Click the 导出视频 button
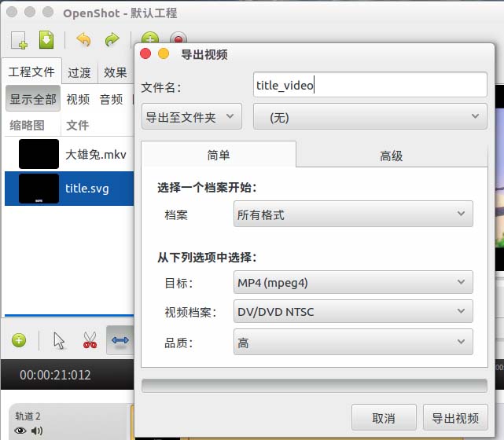The height and width of the screenshot is (440, 504). click(x=455, y=418)
